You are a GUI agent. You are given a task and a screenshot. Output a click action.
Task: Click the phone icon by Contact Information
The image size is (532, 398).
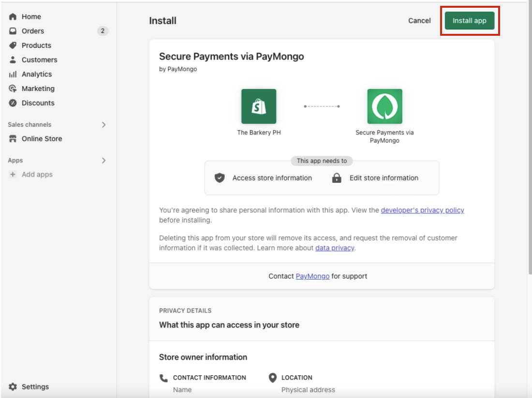[163, 378]
